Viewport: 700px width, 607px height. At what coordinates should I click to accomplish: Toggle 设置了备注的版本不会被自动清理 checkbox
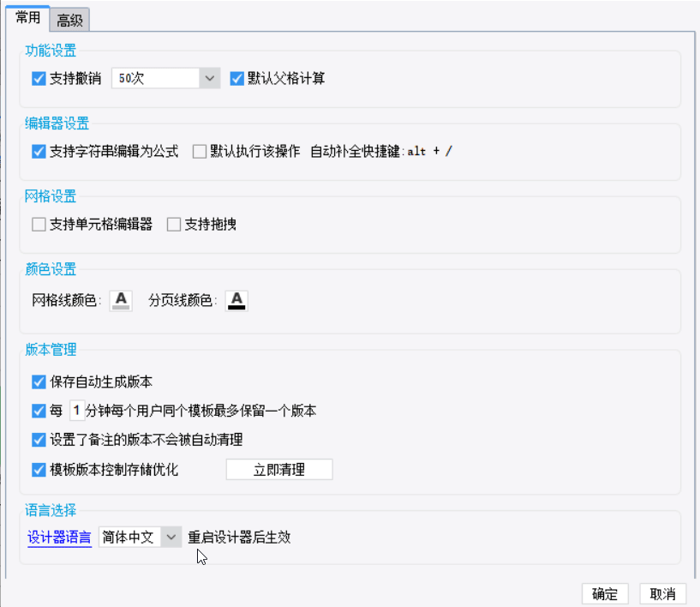(x=39, y=440)
